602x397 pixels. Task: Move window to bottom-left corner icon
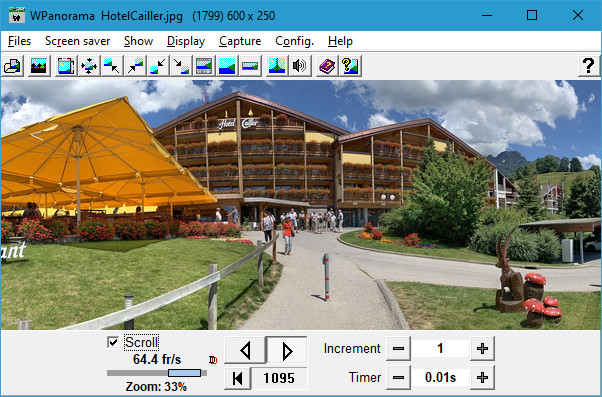[x=158, y=66]
